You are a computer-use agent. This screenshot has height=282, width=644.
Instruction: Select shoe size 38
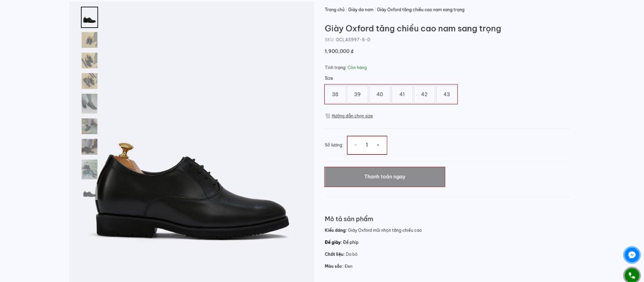coord(335,94)
